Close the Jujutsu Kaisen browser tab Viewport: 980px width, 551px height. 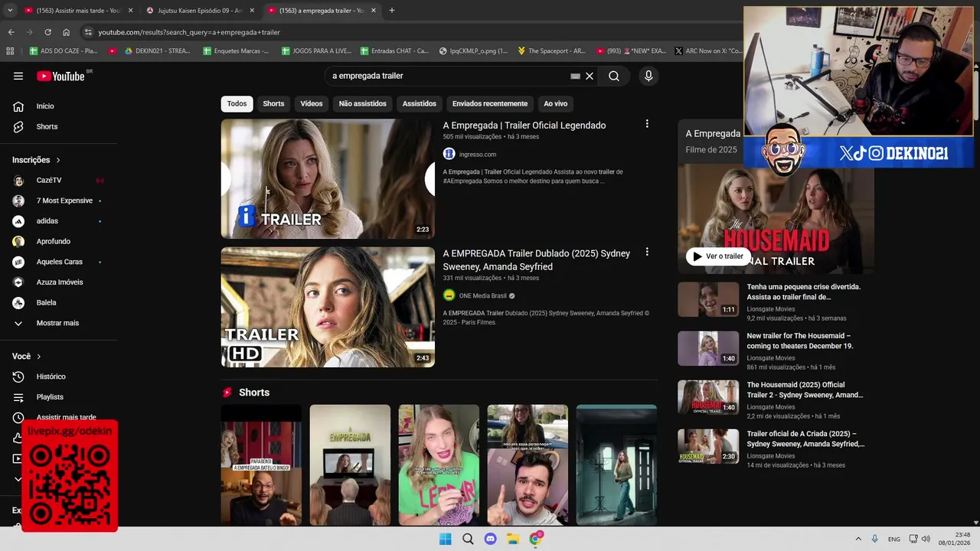252,11
